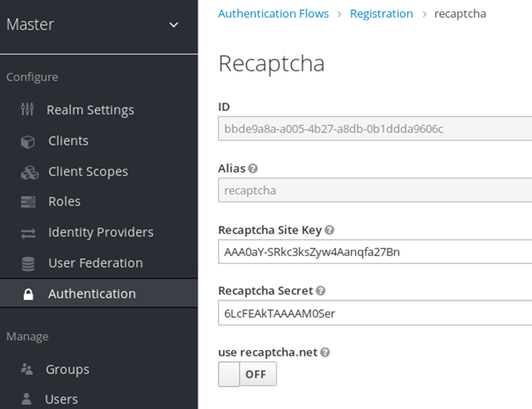This screenshot has width=532, height=409.
Task: Follow the Registration breadcrumb link
Action: pos(382,13)
